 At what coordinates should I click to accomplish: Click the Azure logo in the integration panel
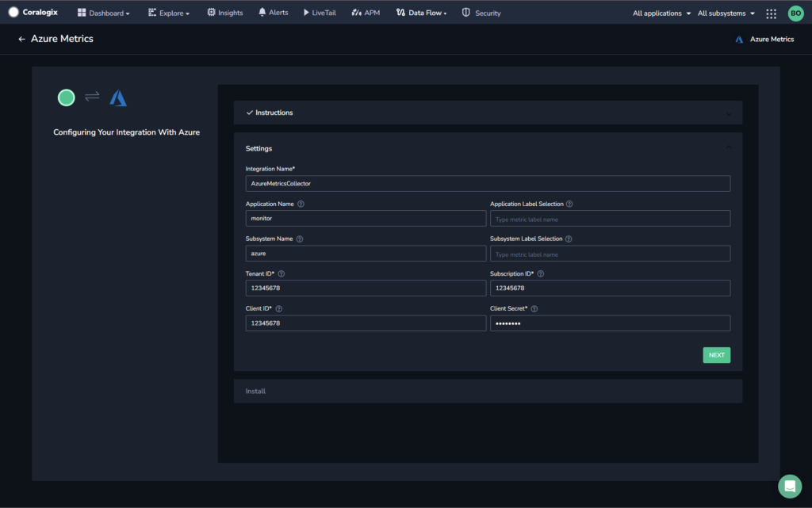tap(118, 97)
